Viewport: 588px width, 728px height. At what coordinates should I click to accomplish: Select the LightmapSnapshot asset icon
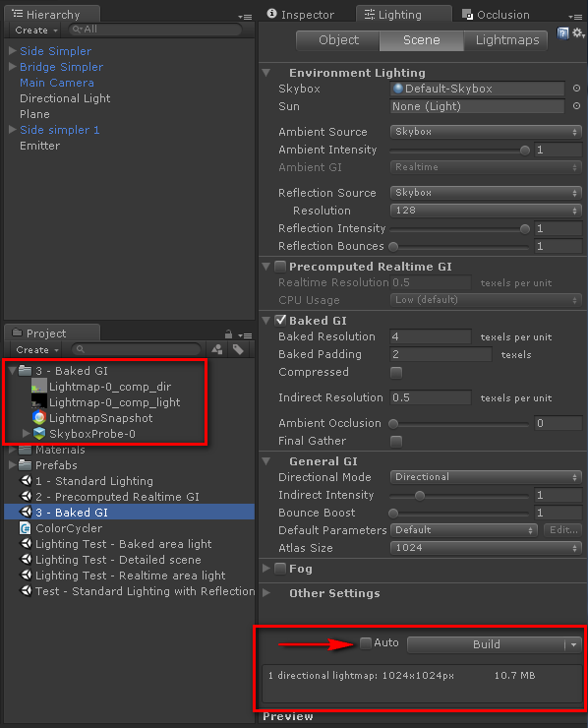coord(39,418)
